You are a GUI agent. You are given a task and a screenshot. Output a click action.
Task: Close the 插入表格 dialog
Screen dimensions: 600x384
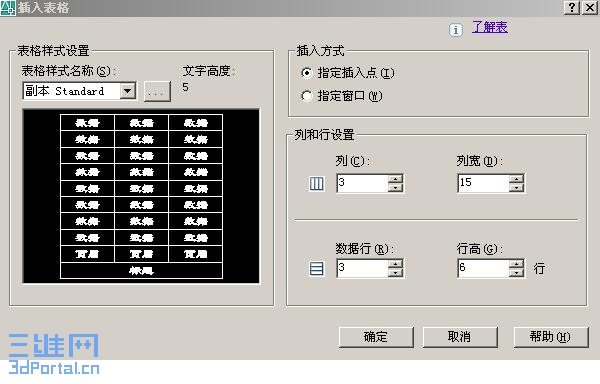590,7
